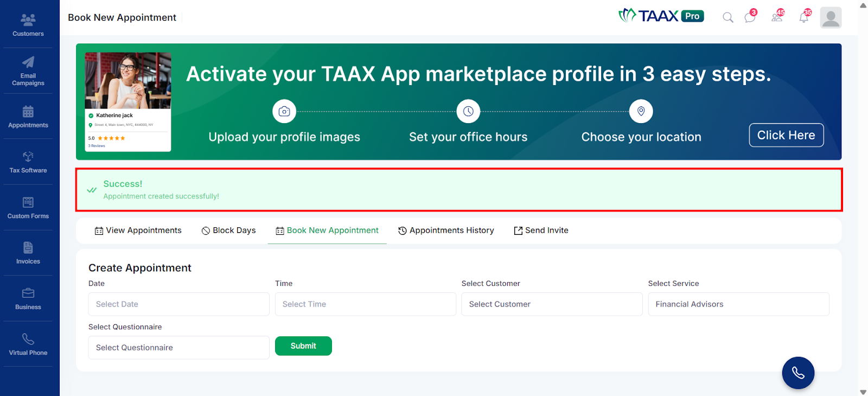Viewport: 868px width, 396px height.
Task: Open the notifications bell icon
Action: [x=805, y=16]
